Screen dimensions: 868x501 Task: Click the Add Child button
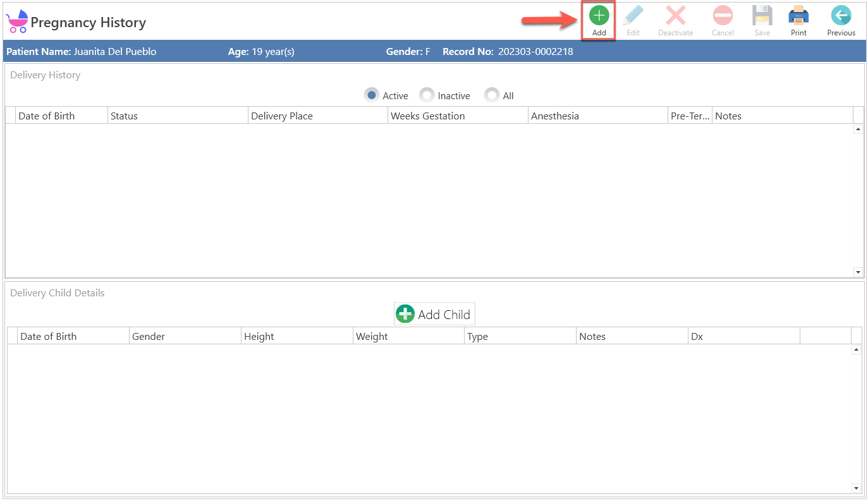tap(434, 314)
